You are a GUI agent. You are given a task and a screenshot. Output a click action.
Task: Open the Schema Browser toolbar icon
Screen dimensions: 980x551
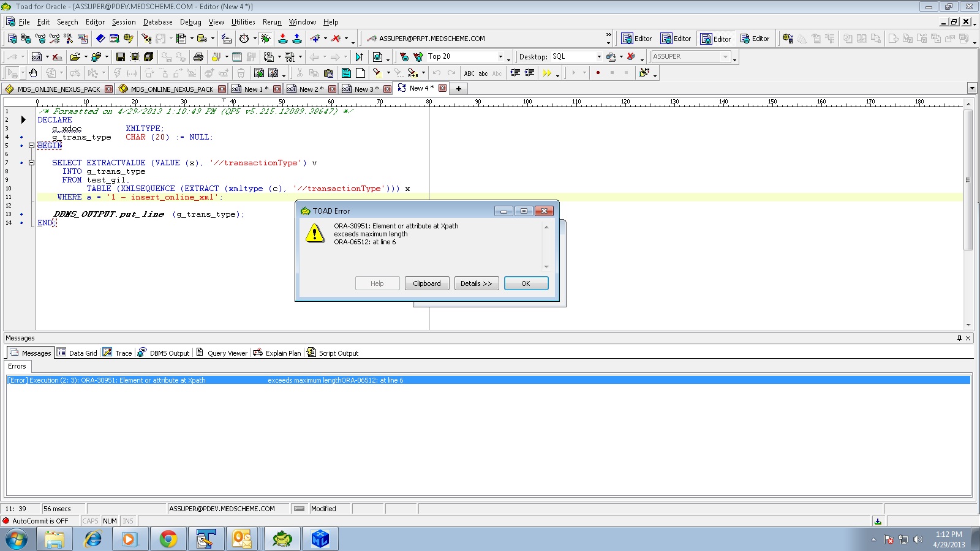pyautogui.click(x=26, y=39)
